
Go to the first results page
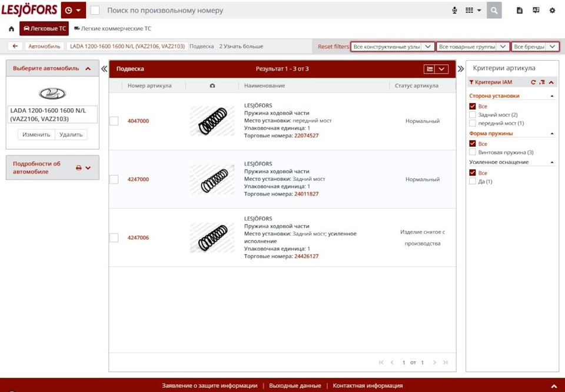pyautogui.click(x=381, y=363)
